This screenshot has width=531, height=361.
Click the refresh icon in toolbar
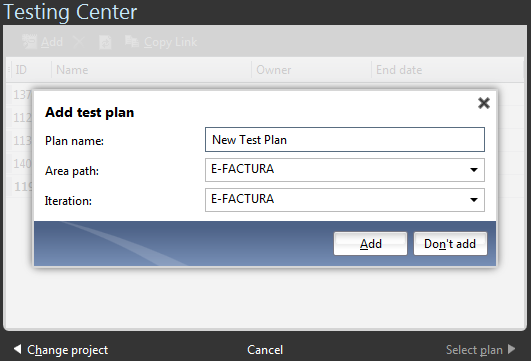tap(105, 42)
